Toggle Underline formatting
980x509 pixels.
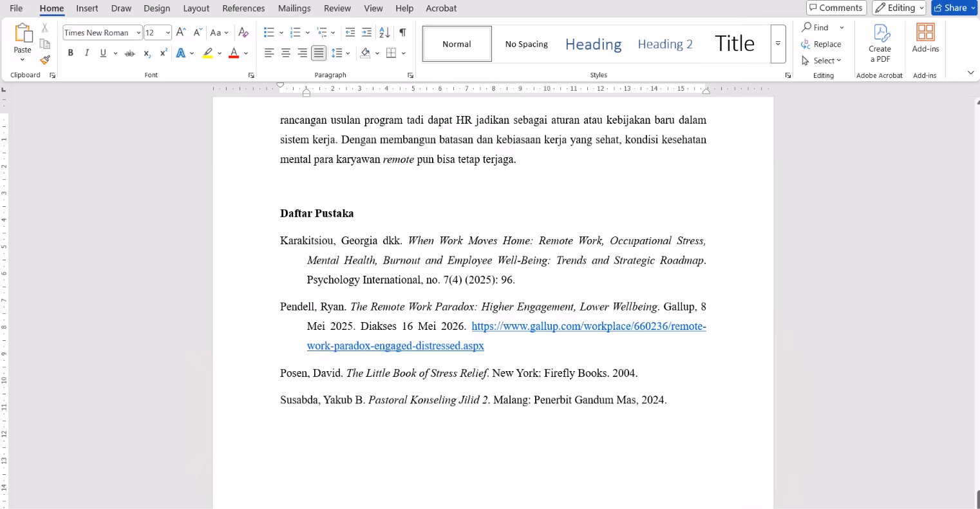pos(103,53)
